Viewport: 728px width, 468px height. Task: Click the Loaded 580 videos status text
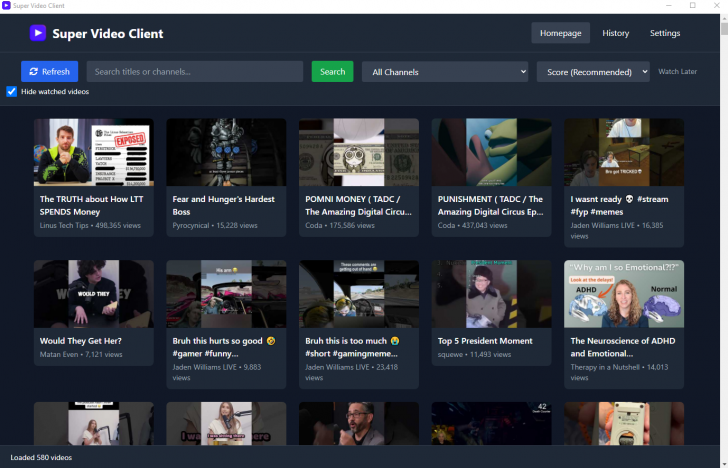point(41,457)
